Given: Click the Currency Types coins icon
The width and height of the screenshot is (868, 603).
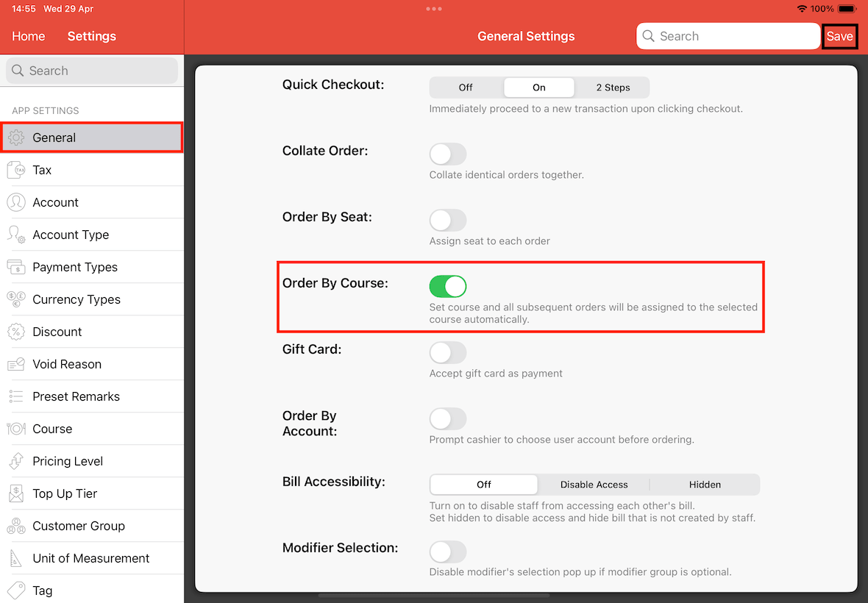Looking at the screenshot, I should (16, 299).
